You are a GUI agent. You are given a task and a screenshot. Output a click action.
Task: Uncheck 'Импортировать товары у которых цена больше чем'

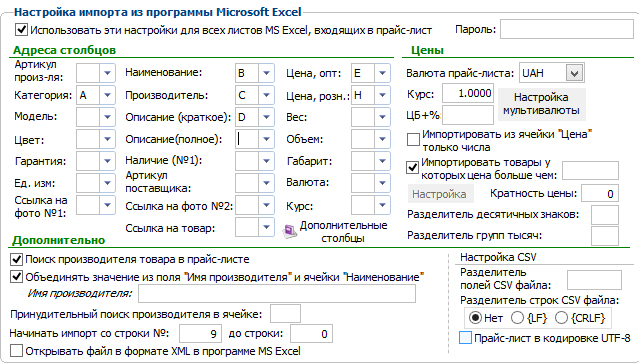(412, 167)
